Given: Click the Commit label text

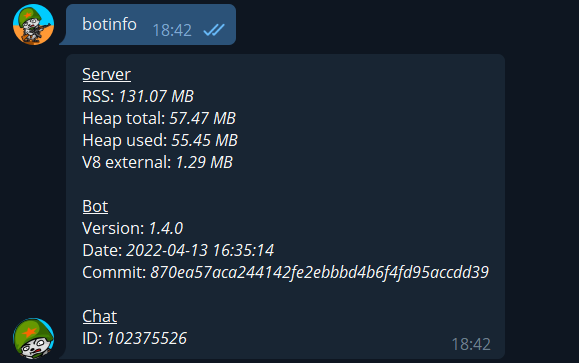Looking at the screenshot, I should (114, 273).
